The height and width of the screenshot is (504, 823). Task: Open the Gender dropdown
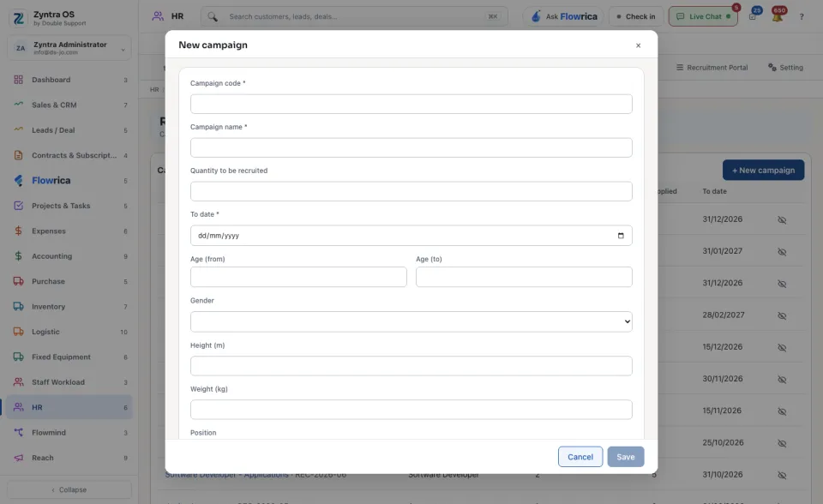pyautogui.click(x=411, y=321)
